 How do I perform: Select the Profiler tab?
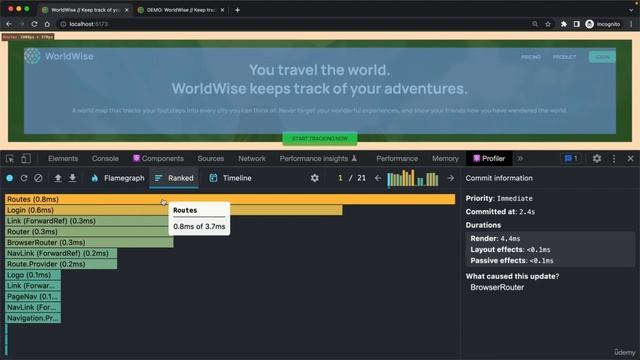[x=489, y=158]
